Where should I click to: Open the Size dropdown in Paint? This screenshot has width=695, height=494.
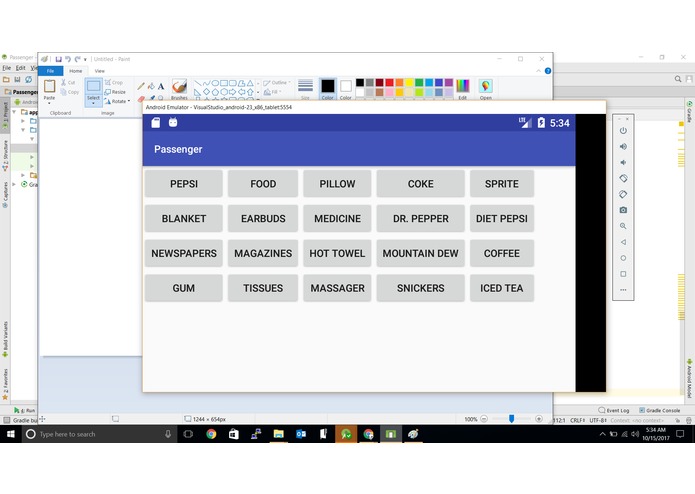pyautogui.click(x=305, y=89)
